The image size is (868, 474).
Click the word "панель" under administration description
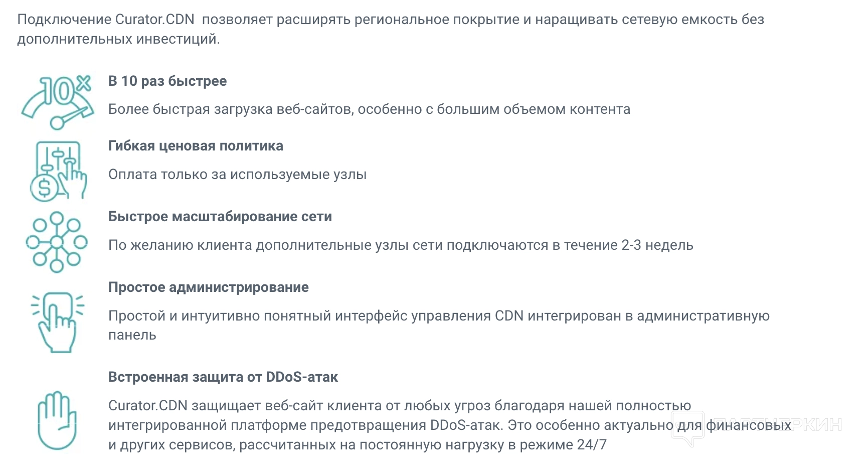[132, 335]
